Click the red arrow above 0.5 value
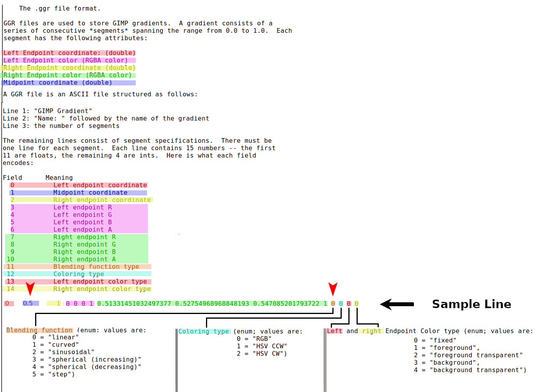The width and height of the screenshot is (536, 392). (x=30, y=288)
